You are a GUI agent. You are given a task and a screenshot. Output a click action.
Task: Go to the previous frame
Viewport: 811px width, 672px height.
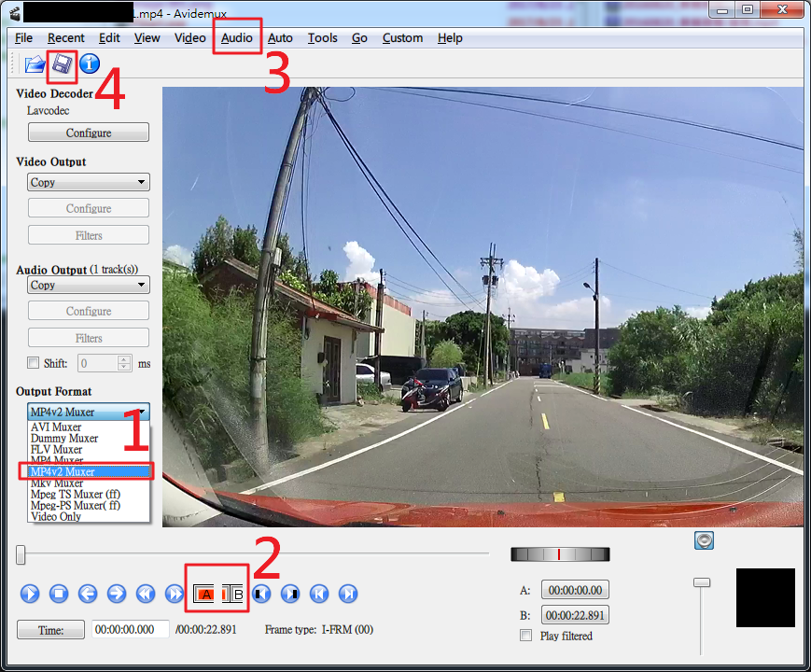pyautogui.click(x=88, y=594)
